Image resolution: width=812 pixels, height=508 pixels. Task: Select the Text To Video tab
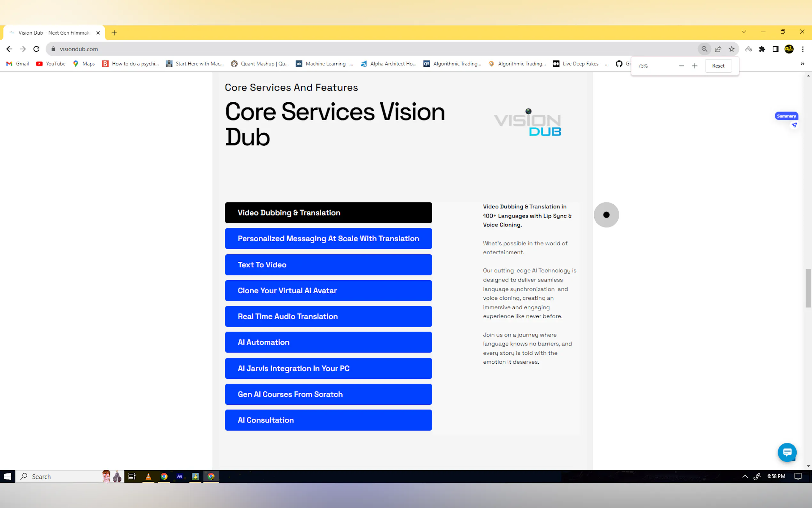pos(328,265)
